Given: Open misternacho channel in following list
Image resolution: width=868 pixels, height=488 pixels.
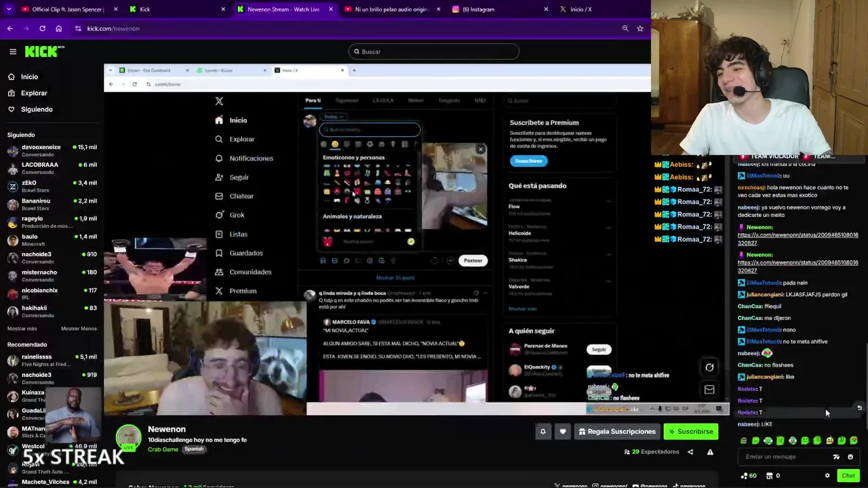Looking at the screenshot, I should [x=52, y=275].
